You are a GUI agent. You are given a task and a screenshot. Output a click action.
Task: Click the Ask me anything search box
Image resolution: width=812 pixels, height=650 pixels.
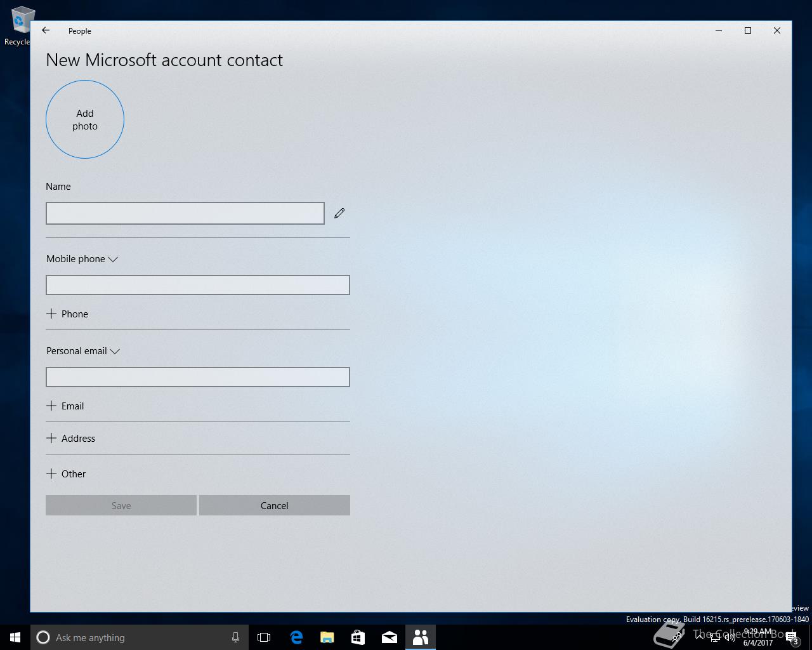tap(138, 637)
